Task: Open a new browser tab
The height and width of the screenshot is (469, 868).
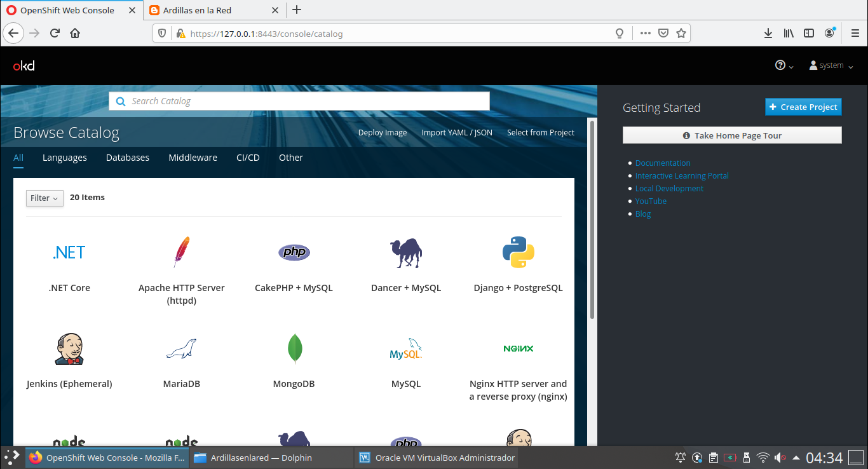Action: [x=297, y=10]
